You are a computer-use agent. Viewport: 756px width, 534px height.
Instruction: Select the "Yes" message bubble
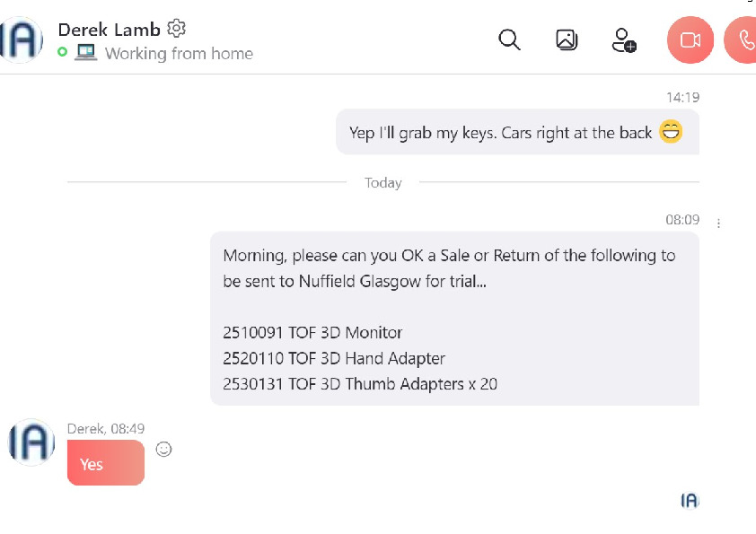coord(105,463)
